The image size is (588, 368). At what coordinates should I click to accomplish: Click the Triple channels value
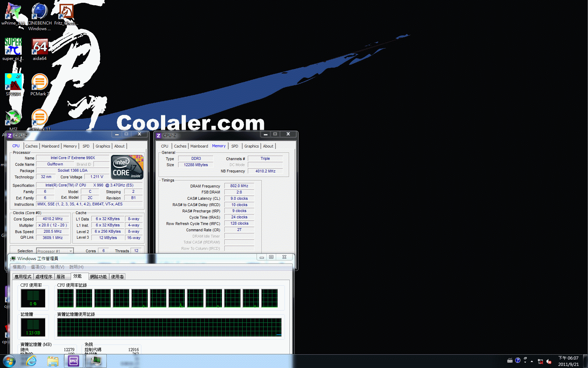265,158
